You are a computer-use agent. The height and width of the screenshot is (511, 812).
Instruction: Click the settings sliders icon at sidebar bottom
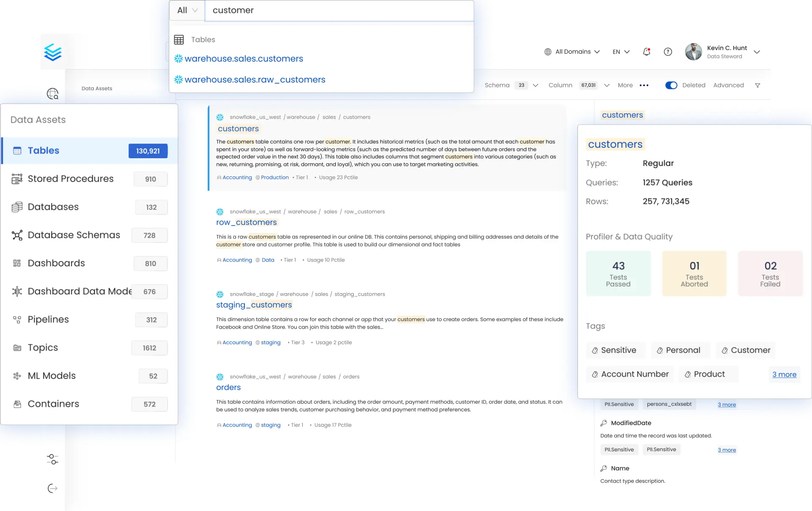tap(52, 459)
